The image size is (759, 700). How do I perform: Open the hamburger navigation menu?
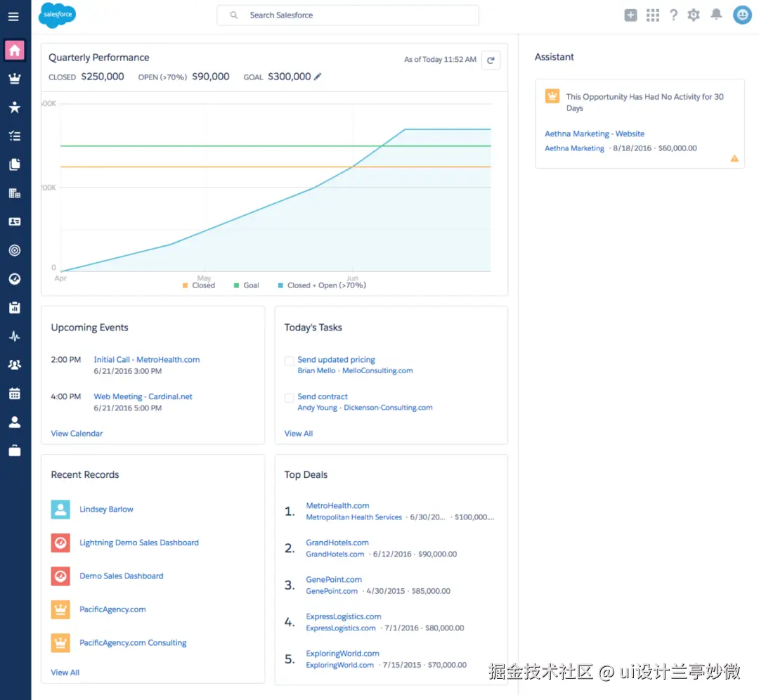[x=13, y=16]
